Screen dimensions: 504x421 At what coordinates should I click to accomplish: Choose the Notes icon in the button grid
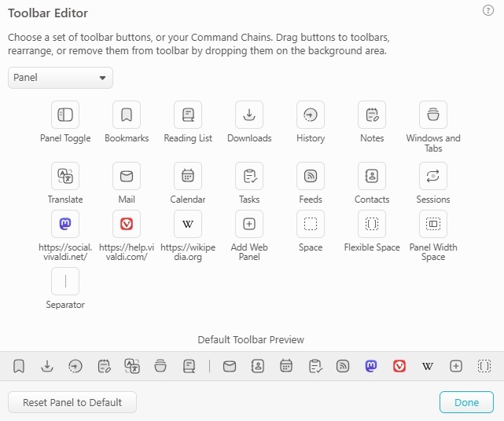372,115
